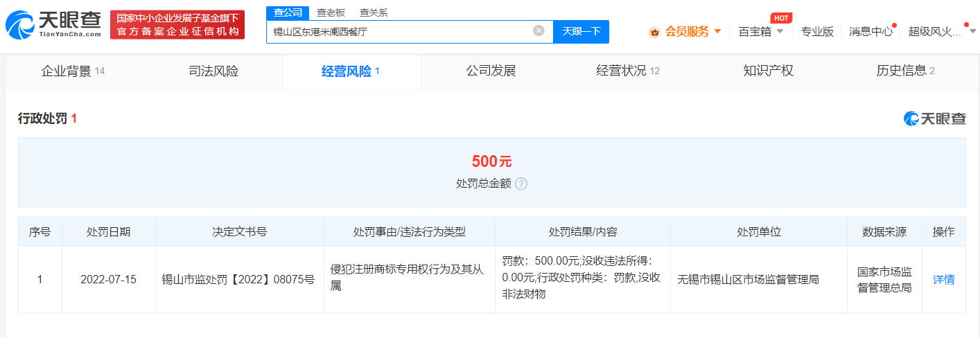980x338 pixels.
Task: Clear the search box with X icon
Action: tap(539, 31)
